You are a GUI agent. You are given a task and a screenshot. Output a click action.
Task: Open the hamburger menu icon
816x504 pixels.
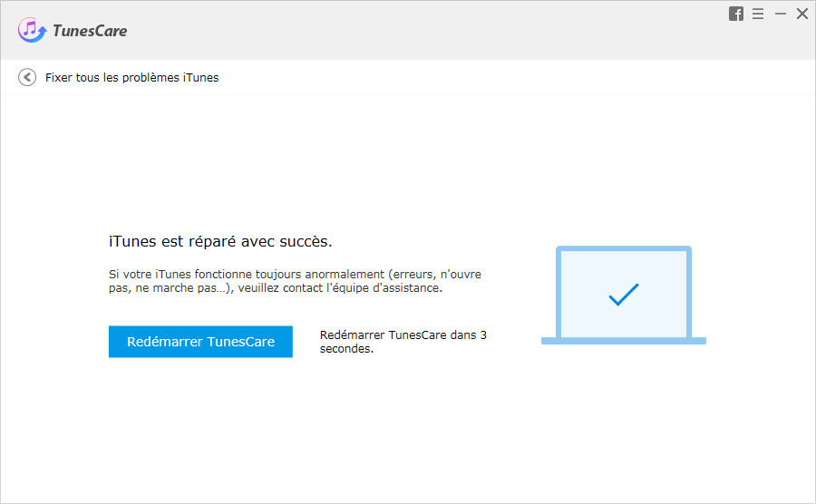click(758, 14)
